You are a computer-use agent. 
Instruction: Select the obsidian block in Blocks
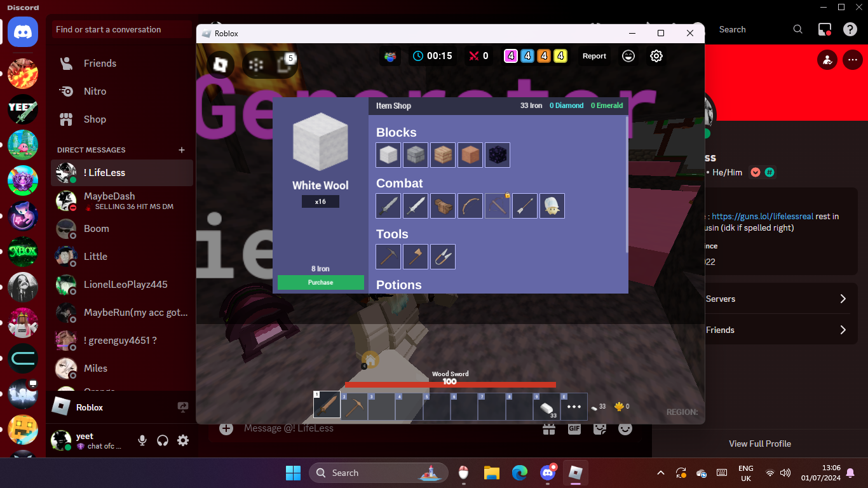[x=498, y=155]
